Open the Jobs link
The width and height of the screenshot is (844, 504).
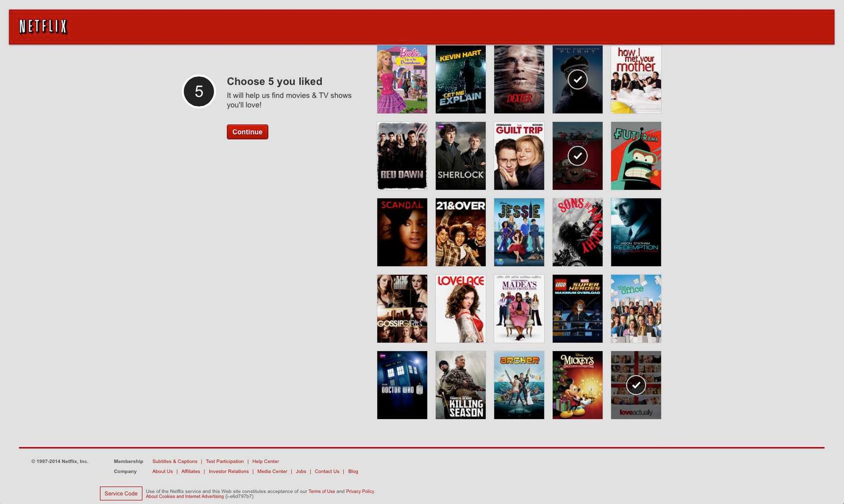(301, 471)
